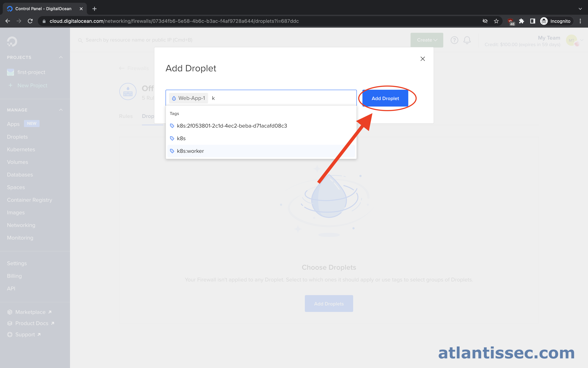Click the tracking protection eye icon
The height and width of the screenshot is (368, 588).
485,21
